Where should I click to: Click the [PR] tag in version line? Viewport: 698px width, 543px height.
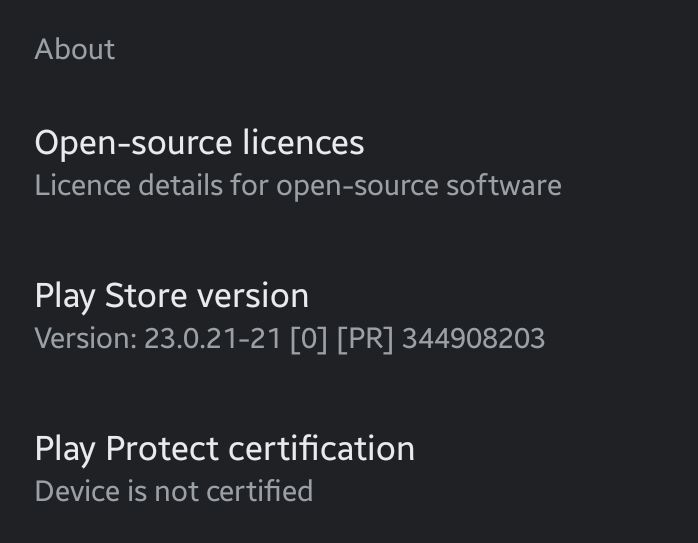[x=365, y=340]
